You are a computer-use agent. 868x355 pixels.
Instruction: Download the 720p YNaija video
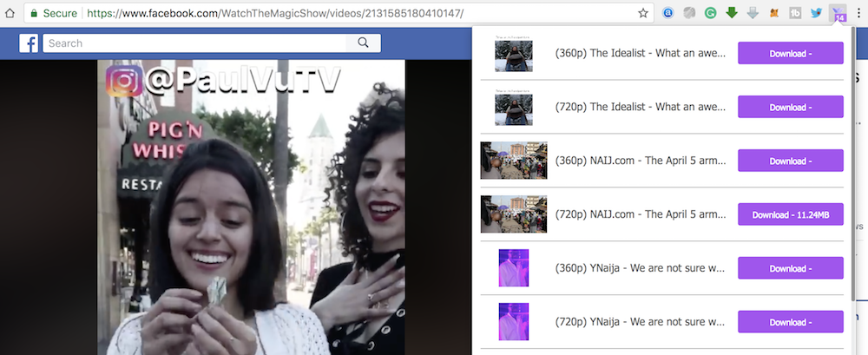click(x=791, y=322)
